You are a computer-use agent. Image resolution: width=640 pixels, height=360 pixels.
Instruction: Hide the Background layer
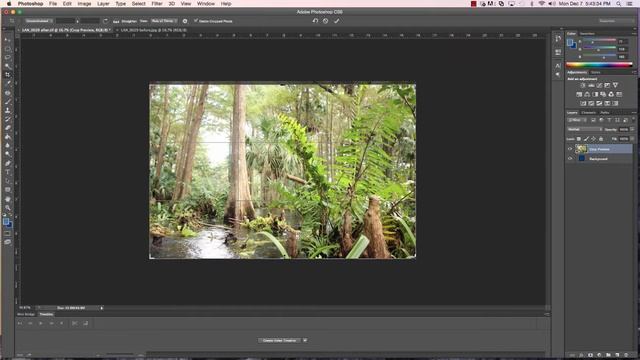[x=570, y=159]
